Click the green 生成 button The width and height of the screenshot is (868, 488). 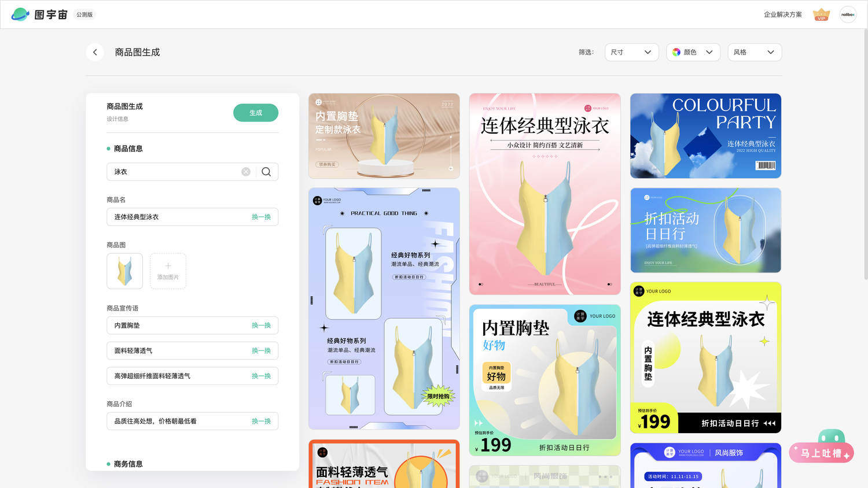pos(256,113)
